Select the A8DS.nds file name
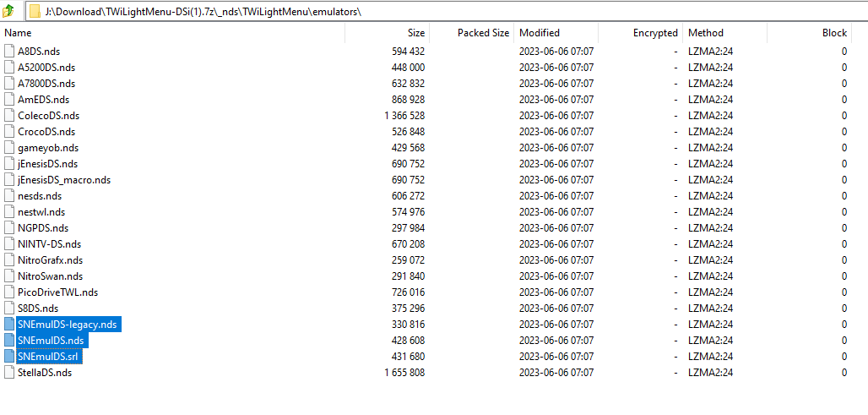Viewport: 868px width, 415px height. 39,52
